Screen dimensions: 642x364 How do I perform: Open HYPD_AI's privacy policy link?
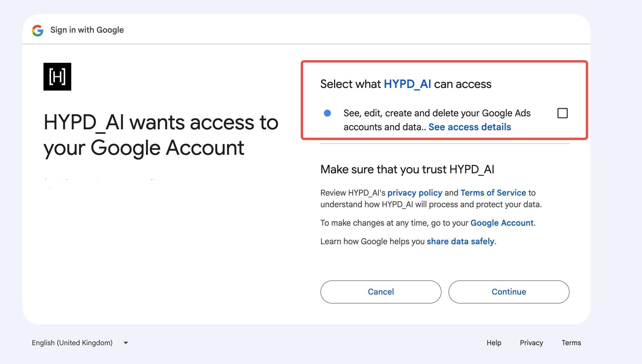click(415, 193)
